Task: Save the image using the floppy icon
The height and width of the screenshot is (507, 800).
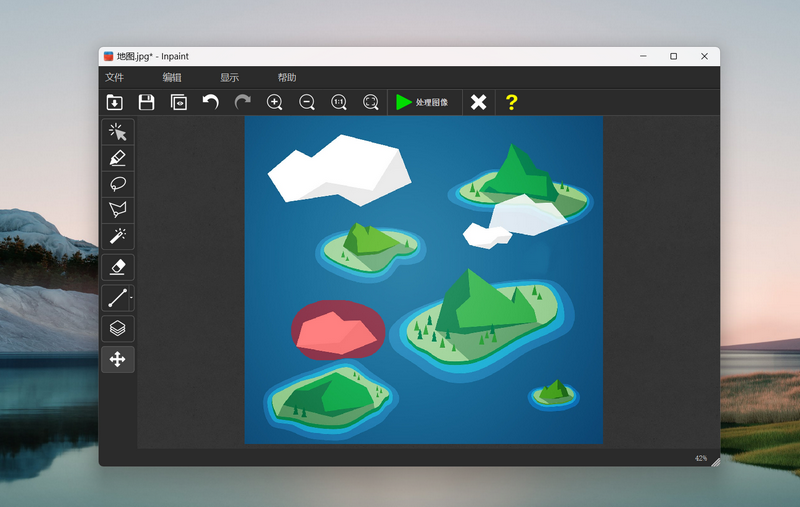Action: 146,103
